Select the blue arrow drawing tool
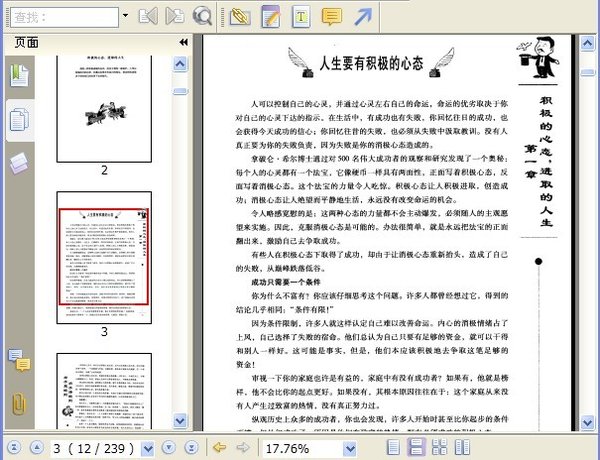Screen dimensions: 600x460 click(363, 17)
